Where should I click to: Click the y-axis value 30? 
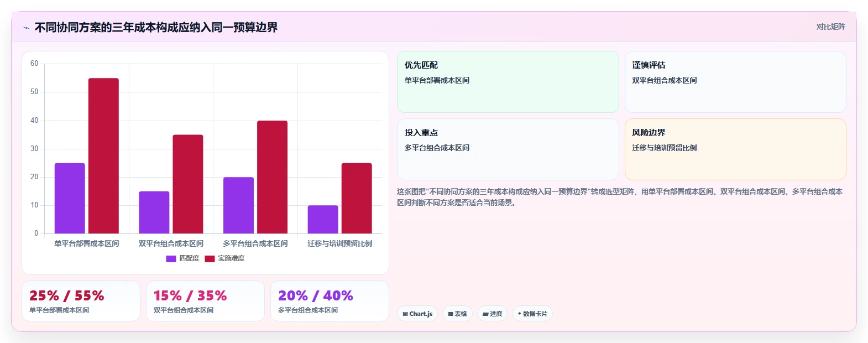(x=34, y=149)
